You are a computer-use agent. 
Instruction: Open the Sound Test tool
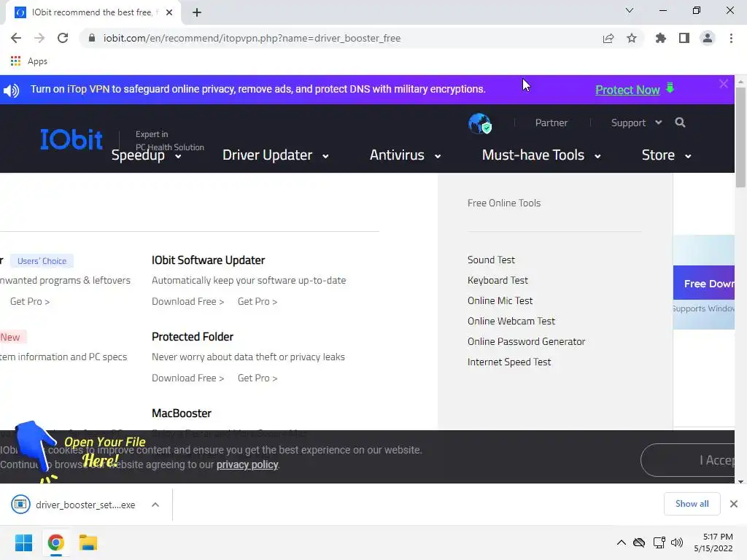tap(491, 260)
